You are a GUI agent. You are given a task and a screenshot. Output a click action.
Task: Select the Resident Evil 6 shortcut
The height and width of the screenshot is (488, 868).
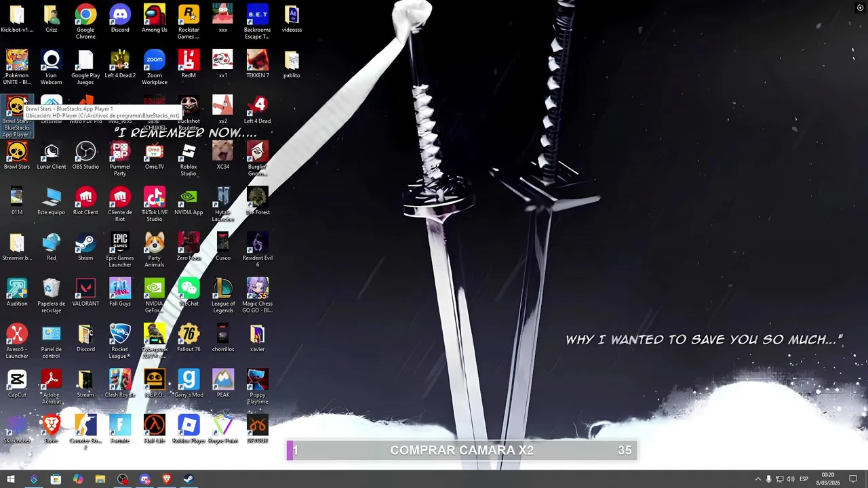pyautogui.click(x=258, y=249)
